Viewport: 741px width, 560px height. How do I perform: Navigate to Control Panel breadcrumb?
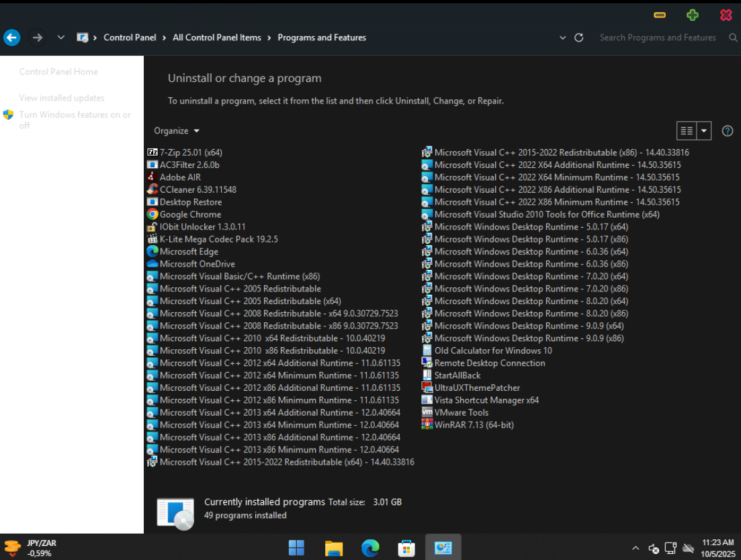pos(130,38)
